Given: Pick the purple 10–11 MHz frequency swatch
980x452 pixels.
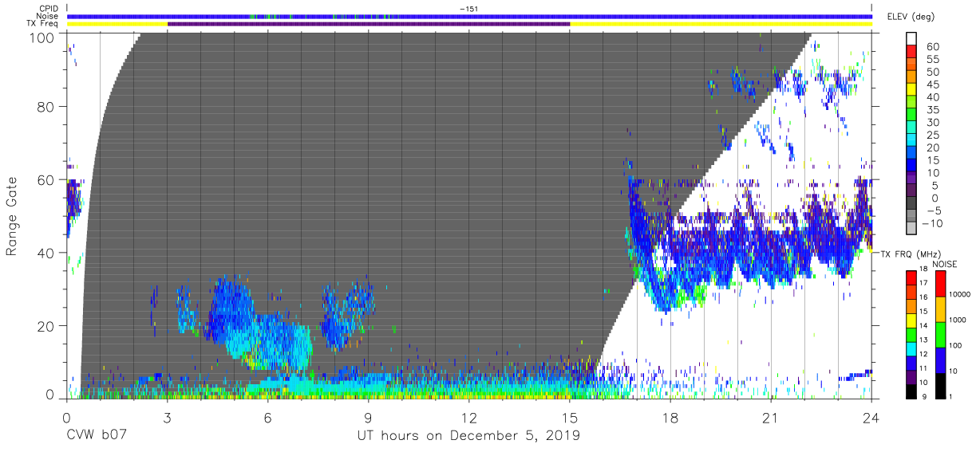Looking at the screenshot, I should point(911,375).
